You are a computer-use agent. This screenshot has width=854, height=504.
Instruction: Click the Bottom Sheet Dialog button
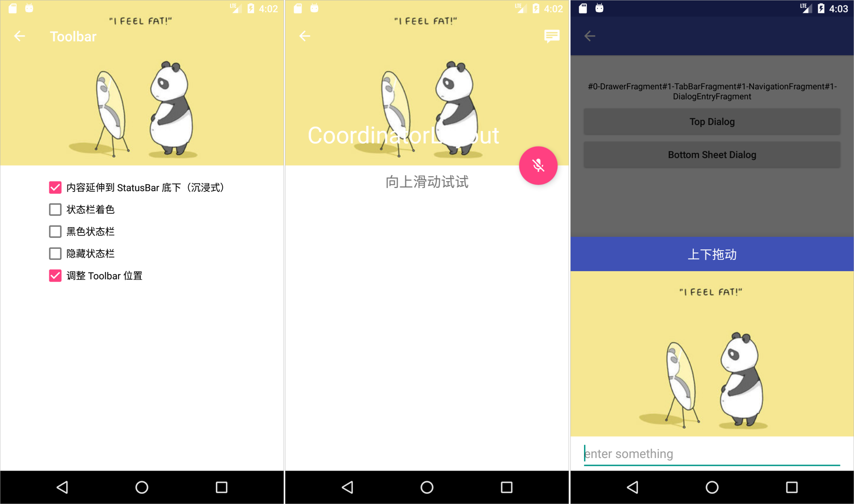712,155
